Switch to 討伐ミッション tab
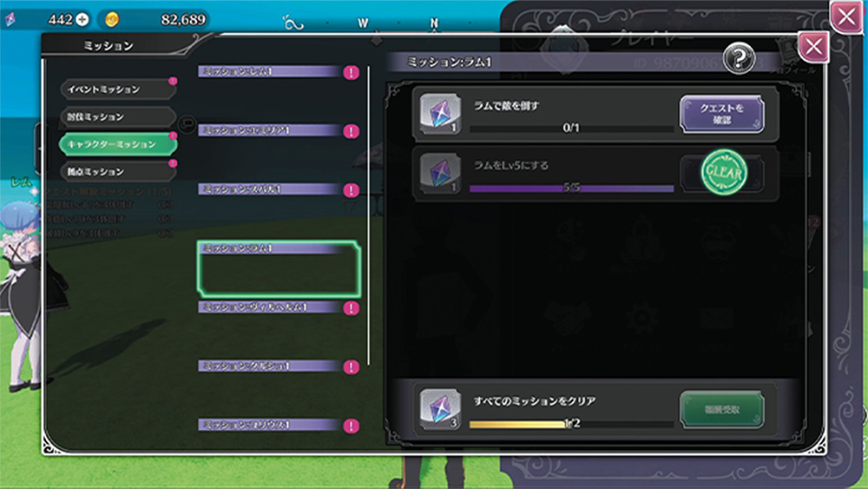The height and width of the screenshot is (489, 868). 118,117
